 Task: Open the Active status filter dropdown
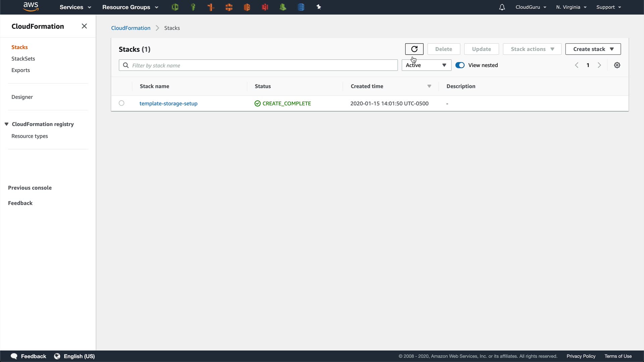coord(426,65)
